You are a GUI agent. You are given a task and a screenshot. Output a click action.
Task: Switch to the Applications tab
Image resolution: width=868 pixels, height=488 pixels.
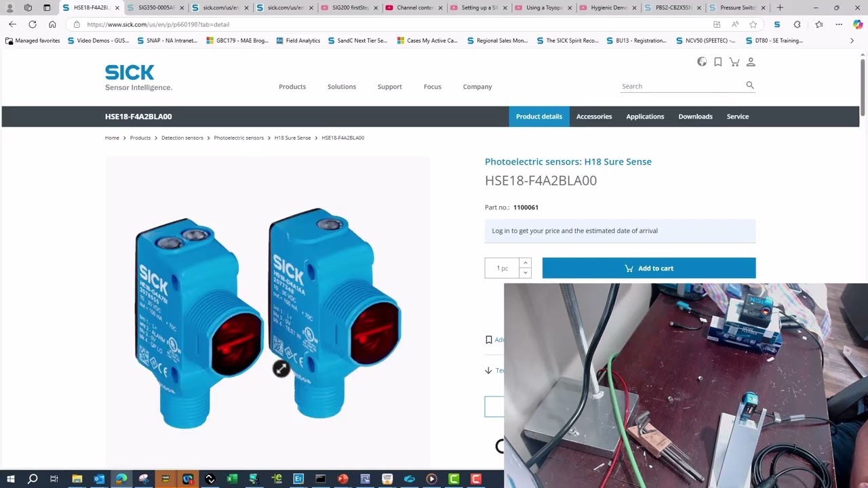[x=645, y=117]
